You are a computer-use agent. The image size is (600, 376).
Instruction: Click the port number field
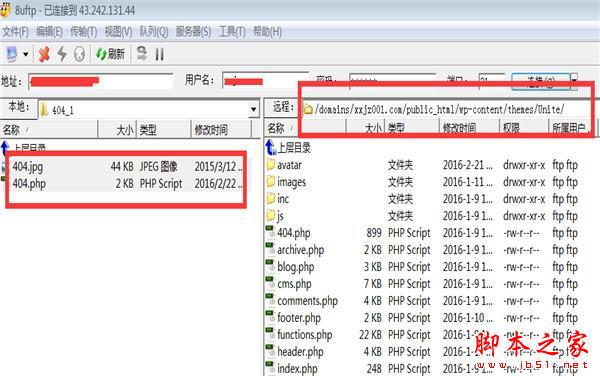[x=492, y=81]
